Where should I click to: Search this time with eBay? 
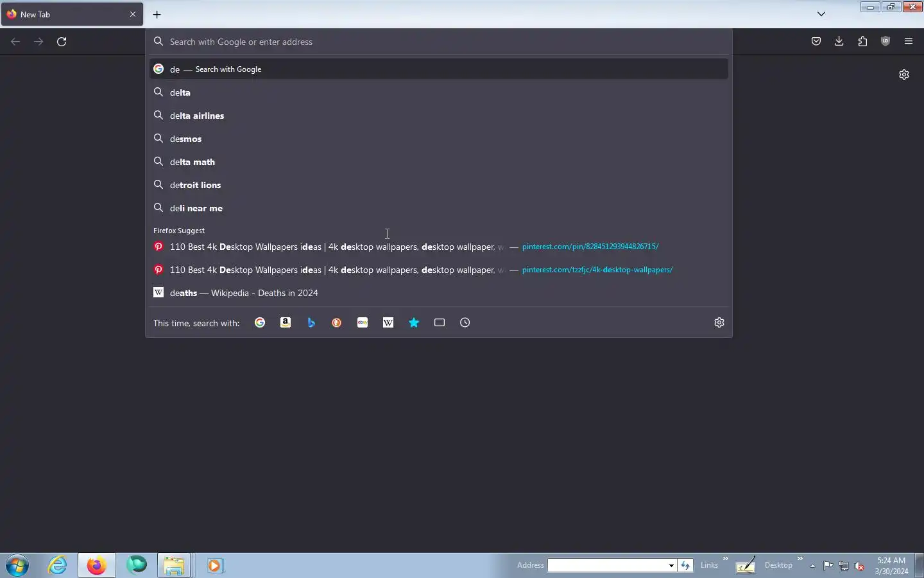pyautogui.click(x=363, y=322)
